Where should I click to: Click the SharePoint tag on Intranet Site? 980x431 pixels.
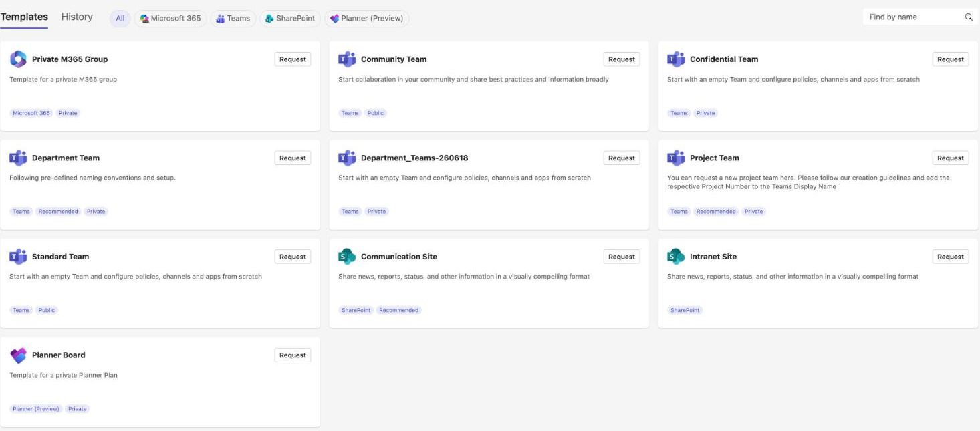[x=685, y=310]
